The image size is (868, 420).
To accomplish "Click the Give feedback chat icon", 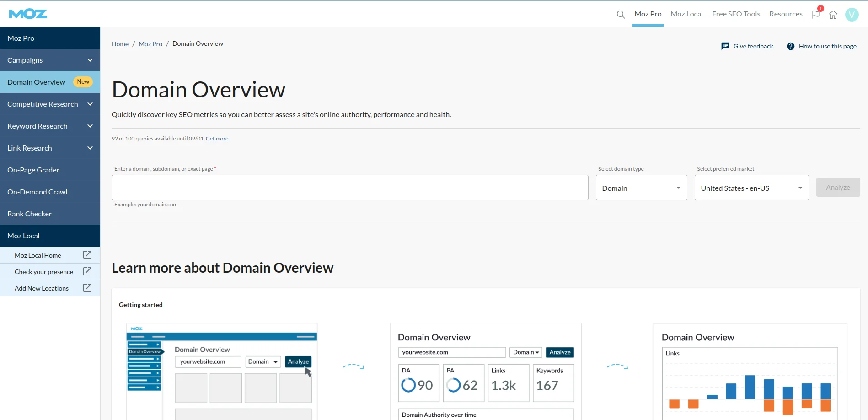I will pos(725,46).
